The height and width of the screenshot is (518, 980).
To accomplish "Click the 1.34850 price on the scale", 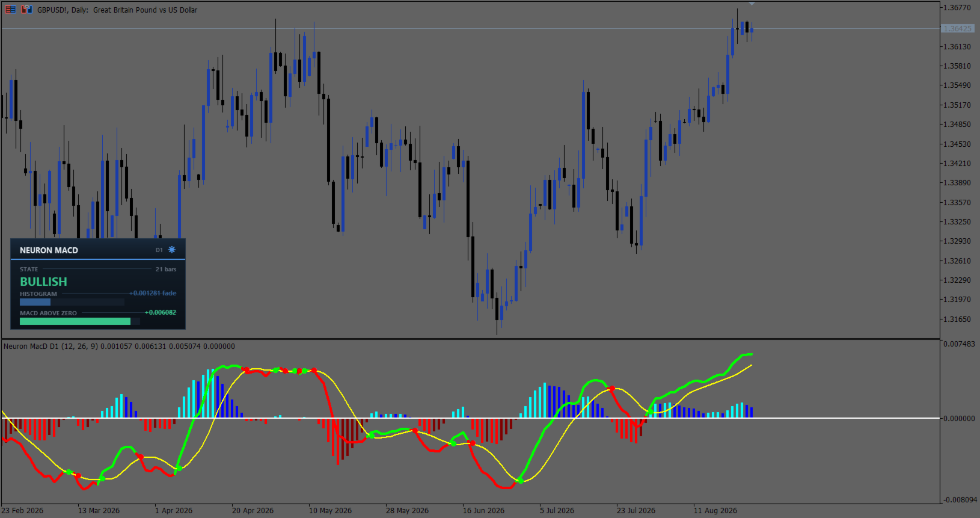I will point(958,125).
